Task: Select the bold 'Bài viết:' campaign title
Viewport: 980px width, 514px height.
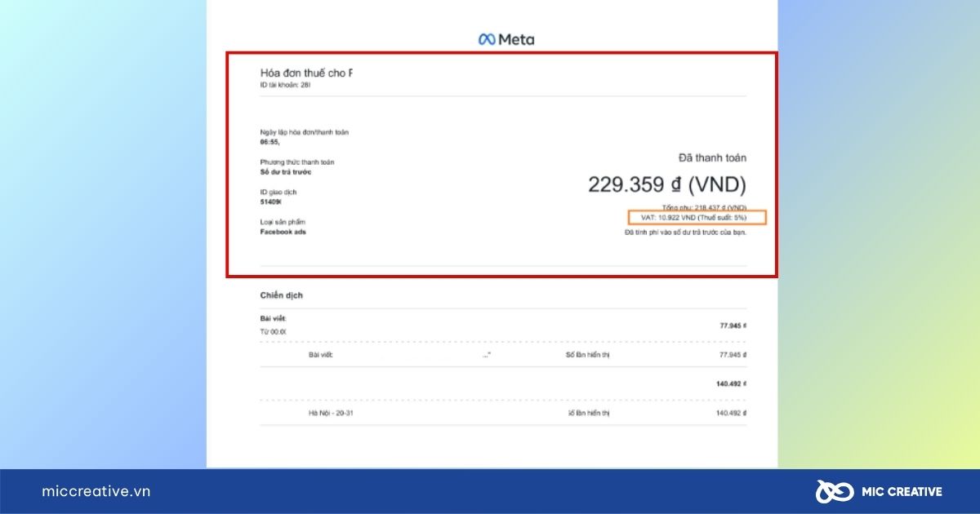Action: coord(273,317)
